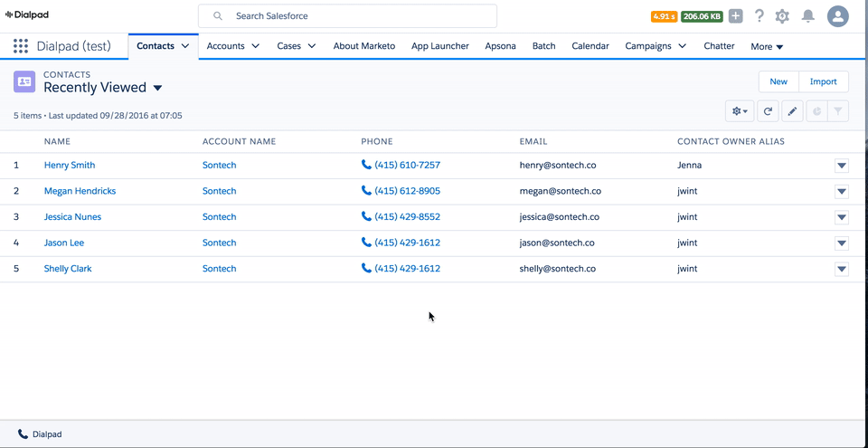Open Dialpad utility bar item

40,434
